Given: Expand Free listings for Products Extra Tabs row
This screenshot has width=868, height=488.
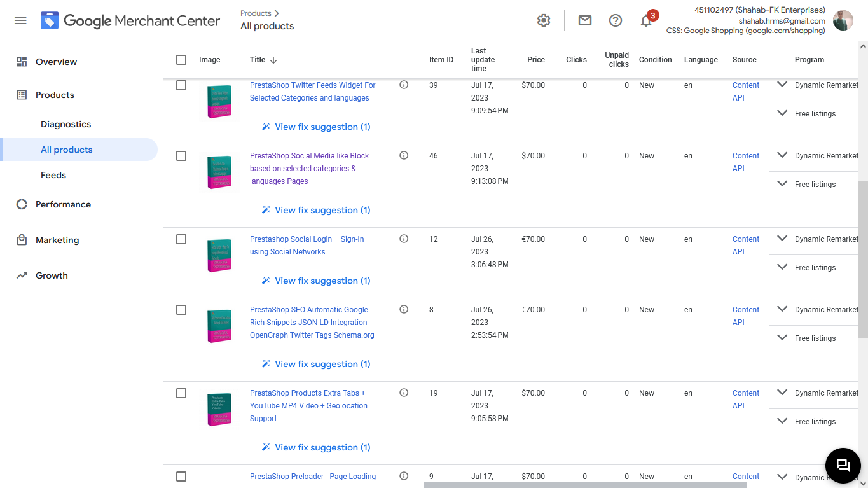Looking at the screenshot, I should point(782,421).
